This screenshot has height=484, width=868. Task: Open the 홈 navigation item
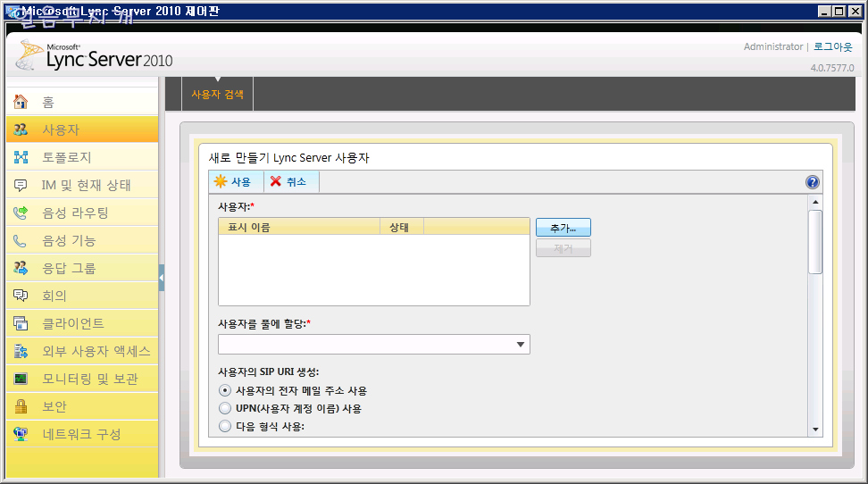coord(82,102)
